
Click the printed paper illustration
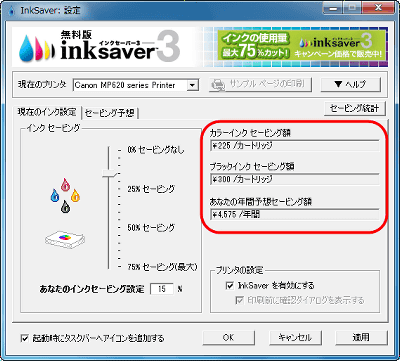point(65,239)
